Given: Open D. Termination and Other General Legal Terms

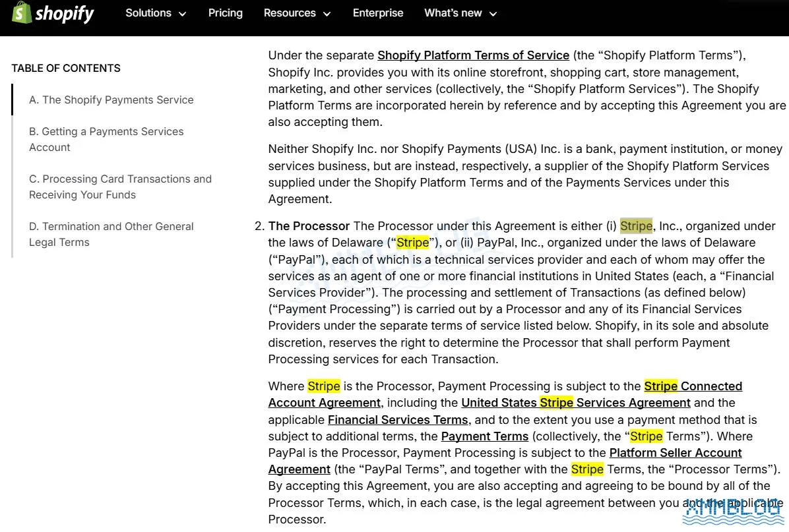Looking at the screenshot, I should tap(111, 234).
